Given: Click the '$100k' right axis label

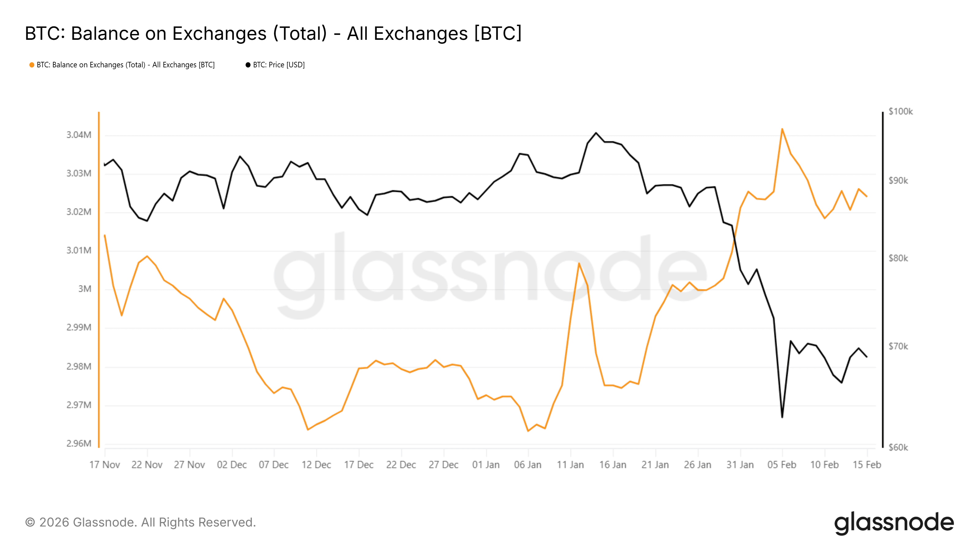Looking at the screenshot, I should (900, 111).
